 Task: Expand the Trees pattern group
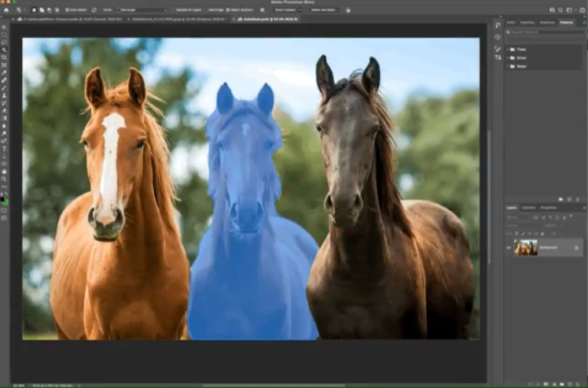click(x=507, y=50)
